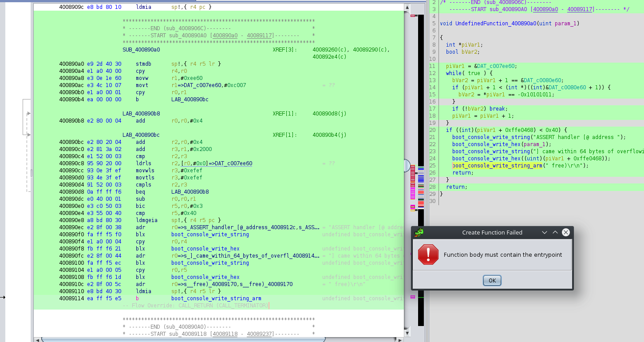Click boot_console_write_string_arm in the listing branch
Image resolution: width=644 pixels, height=342 pixels.
pos(216,298)
